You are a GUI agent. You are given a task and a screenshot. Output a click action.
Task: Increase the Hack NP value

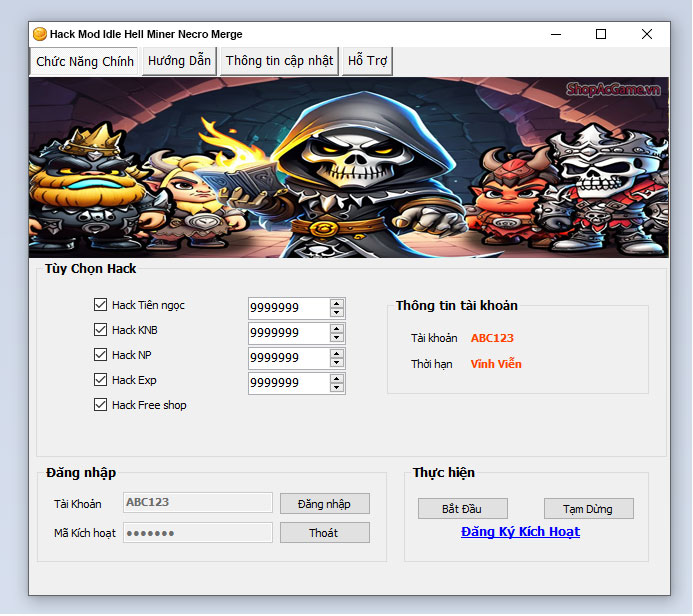pos(337,354)
